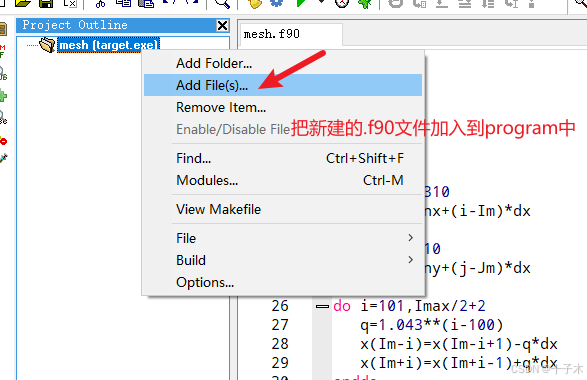Expand the File submenu

(x=283, y=238)
